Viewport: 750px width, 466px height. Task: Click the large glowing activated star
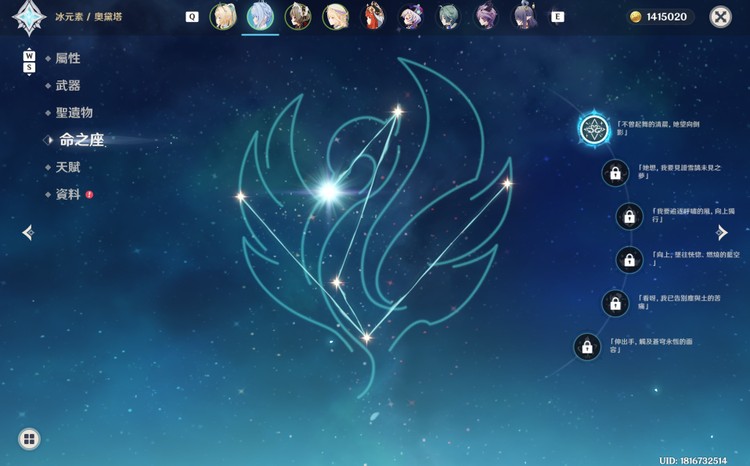click(329, 191)
